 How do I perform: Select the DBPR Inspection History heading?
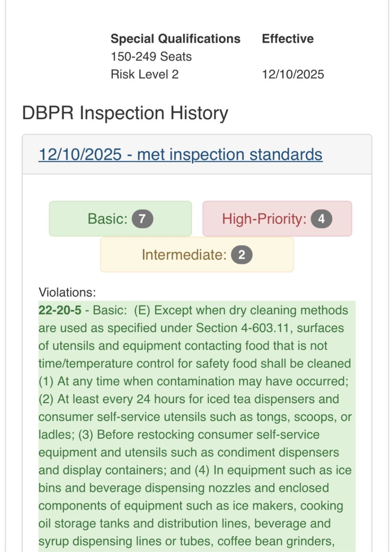click(x=124, y=113)
